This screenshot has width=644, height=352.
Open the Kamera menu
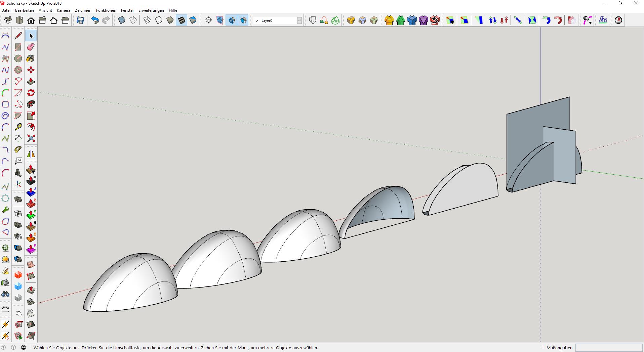pos(63,10)
